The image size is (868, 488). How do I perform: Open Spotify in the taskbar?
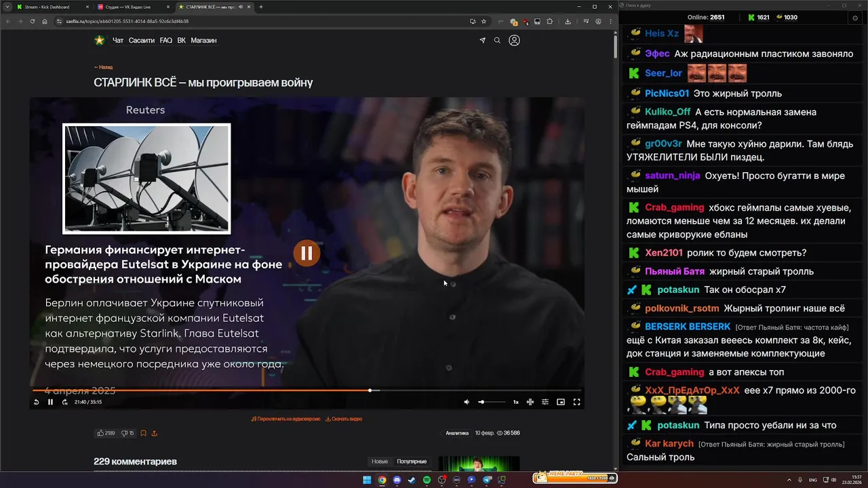(x=427, y=480)
